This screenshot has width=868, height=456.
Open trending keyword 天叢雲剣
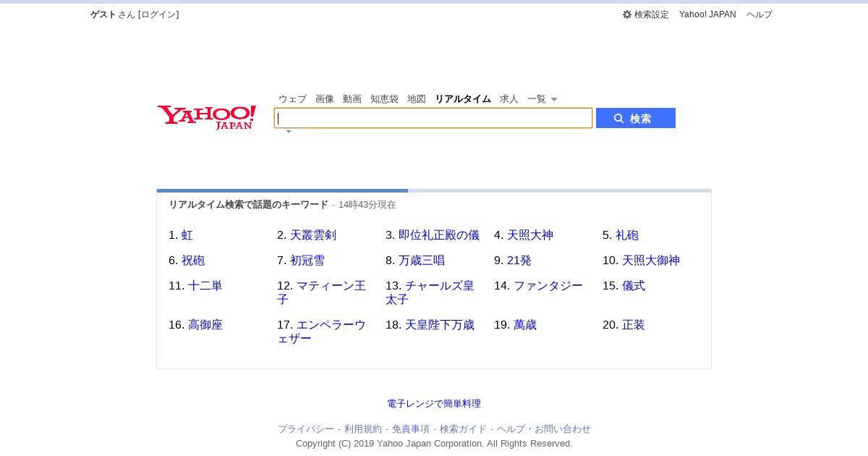tap(313, 235)
